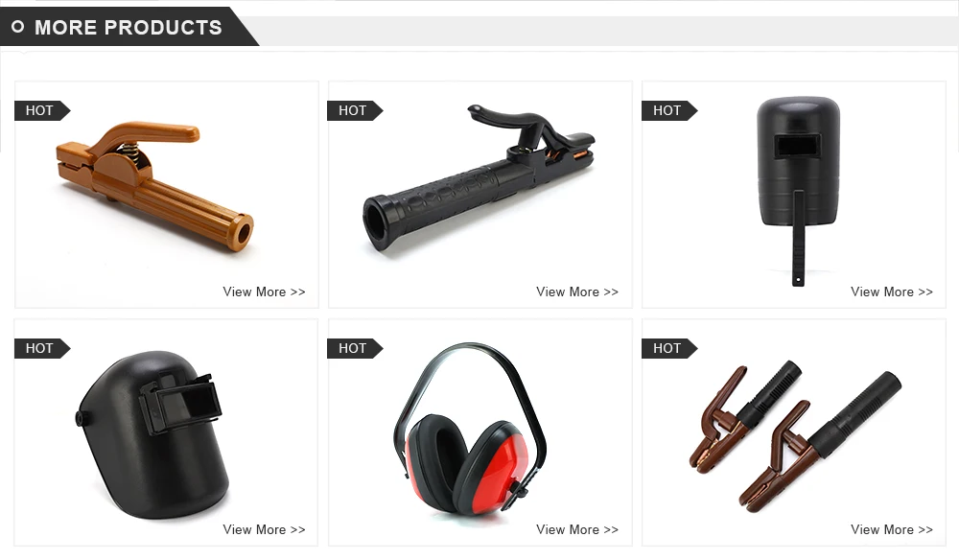
Task: Click HOT badge on black welding helmet
Action: click(42, 348)
